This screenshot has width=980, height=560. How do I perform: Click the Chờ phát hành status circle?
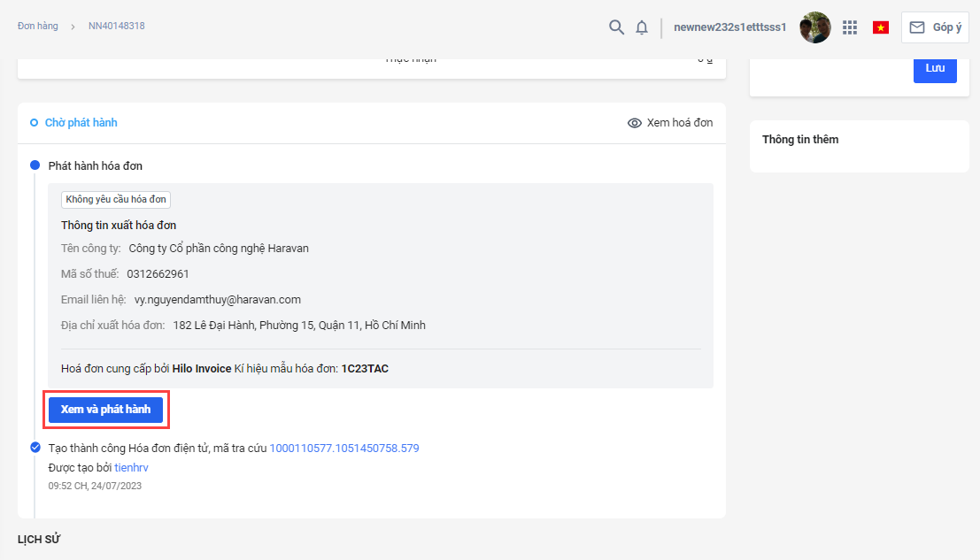coord(34,123)
